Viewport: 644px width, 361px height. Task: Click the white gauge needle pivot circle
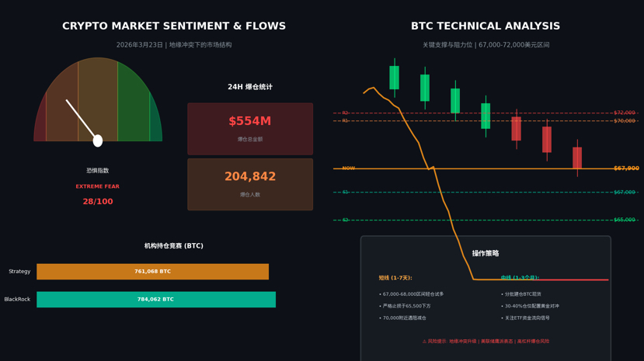tap(98, 141)
